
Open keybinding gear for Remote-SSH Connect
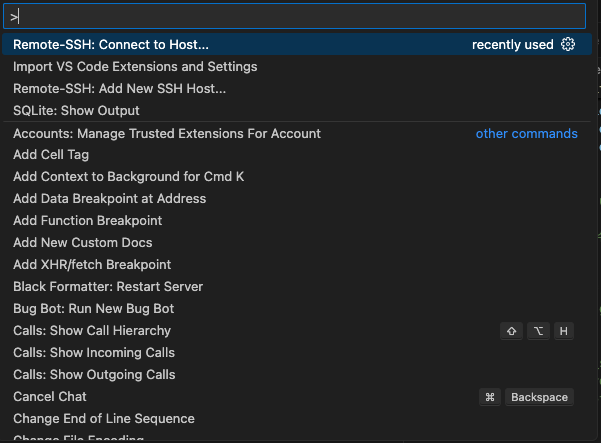point(568,44)
